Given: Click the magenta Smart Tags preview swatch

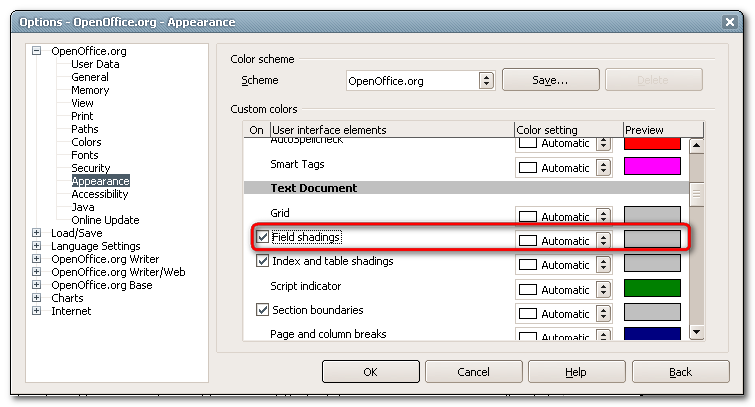Looking at the screenshot, I should coord(652,166).
